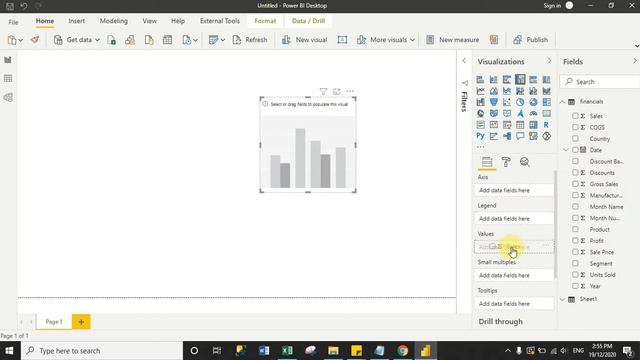Open Focus mode on the visual
Screen dimensions: 640x360
336,91
